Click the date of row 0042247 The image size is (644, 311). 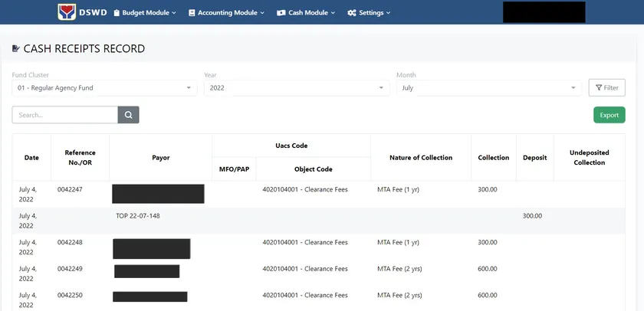point(28,195)
